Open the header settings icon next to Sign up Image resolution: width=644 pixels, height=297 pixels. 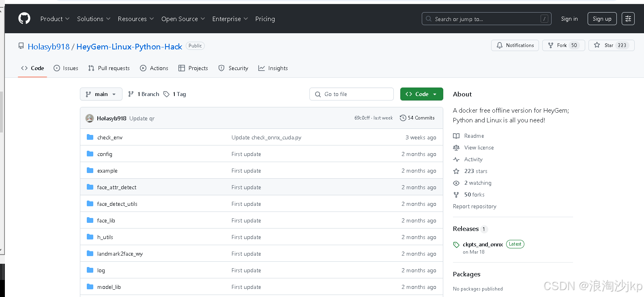(x=628, y=19)
